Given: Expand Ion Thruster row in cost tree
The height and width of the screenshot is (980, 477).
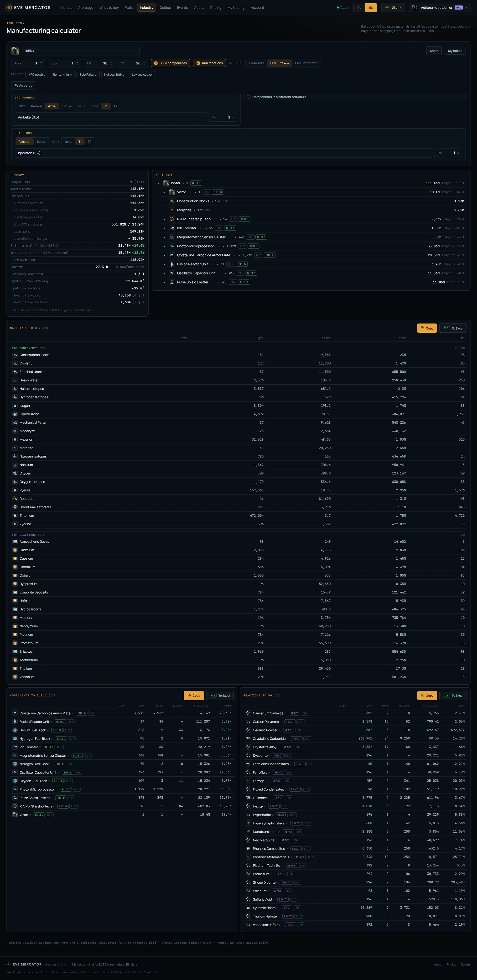Looking at the screenshot, I should click(164, 228).
